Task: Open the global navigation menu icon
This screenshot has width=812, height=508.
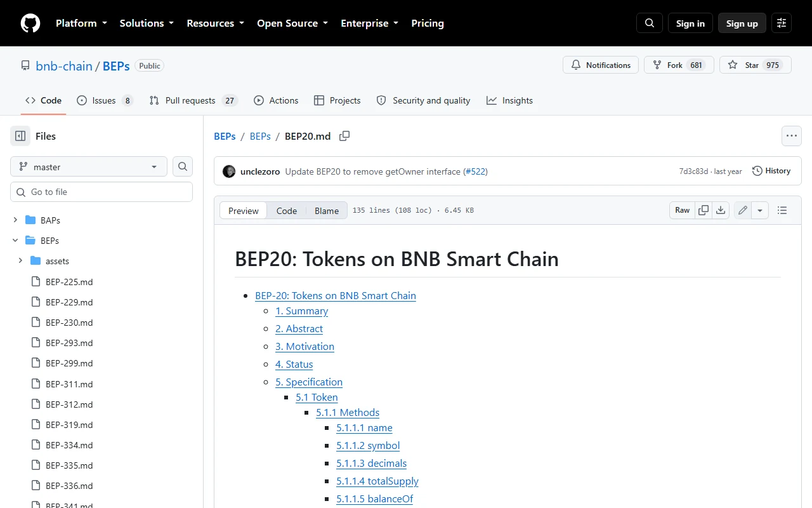Action: [x=782, y=23]
